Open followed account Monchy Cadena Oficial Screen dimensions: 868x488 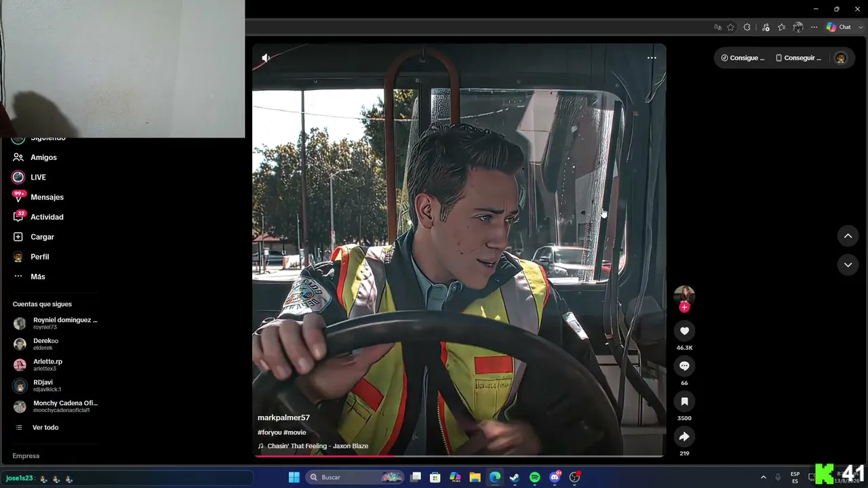[55, 406]
